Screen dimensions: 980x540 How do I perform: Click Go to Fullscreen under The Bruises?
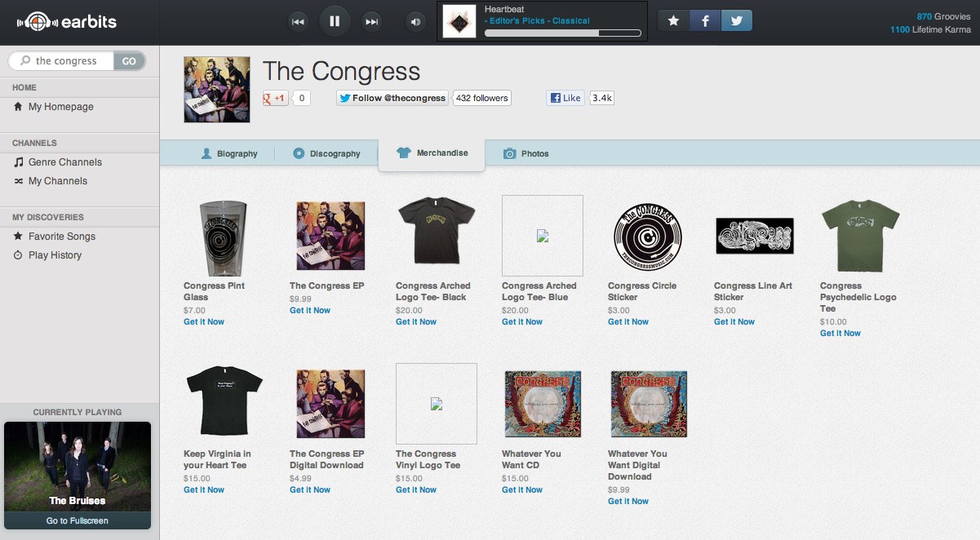(78, 520)
